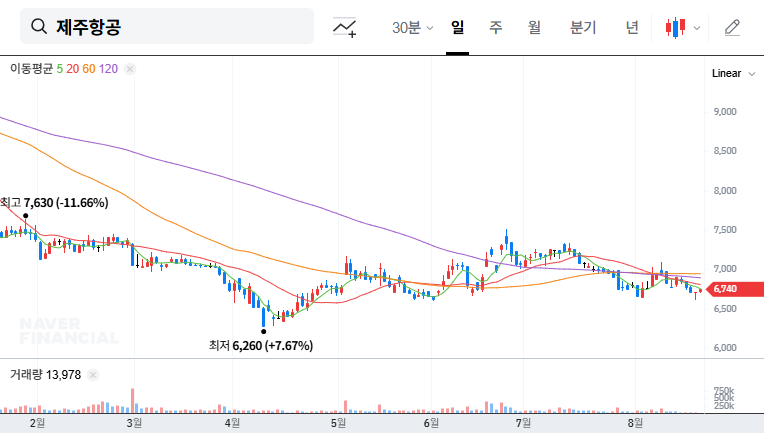
Task: Expand the chart type dropdown arrow
Action: (x=697, y=28)
